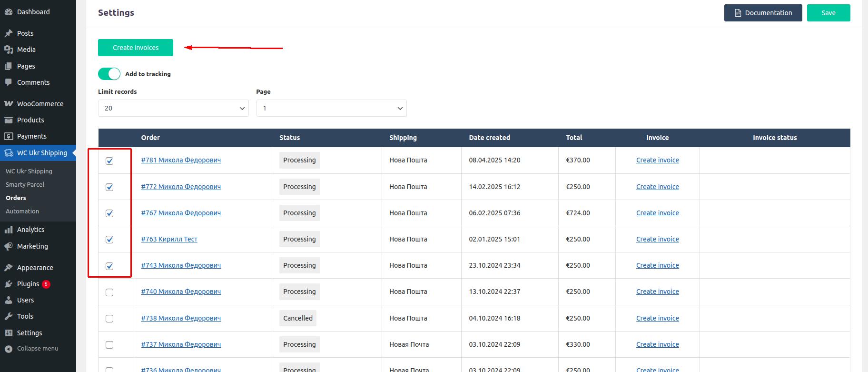
Task: Select the cancelled order #738 checkbox
Action: click(x=109, y=319)
